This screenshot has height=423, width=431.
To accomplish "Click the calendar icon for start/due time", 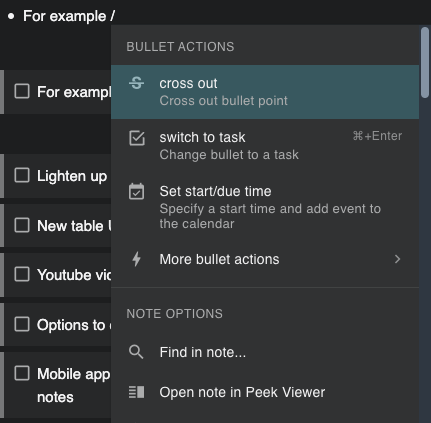I will click(x=136, y=191).
